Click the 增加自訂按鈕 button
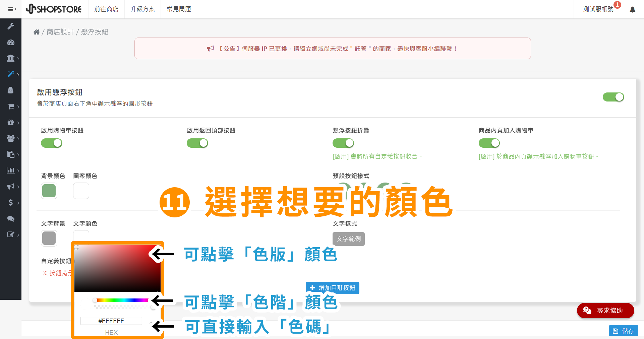Viewport: 644px width, 339px height. click(x=333, y=288)
